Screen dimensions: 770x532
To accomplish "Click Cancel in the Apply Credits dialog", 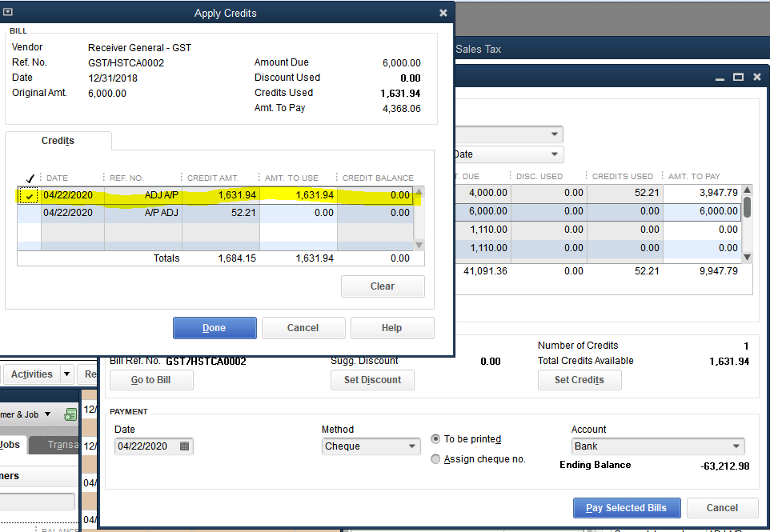I will [303, 328].
